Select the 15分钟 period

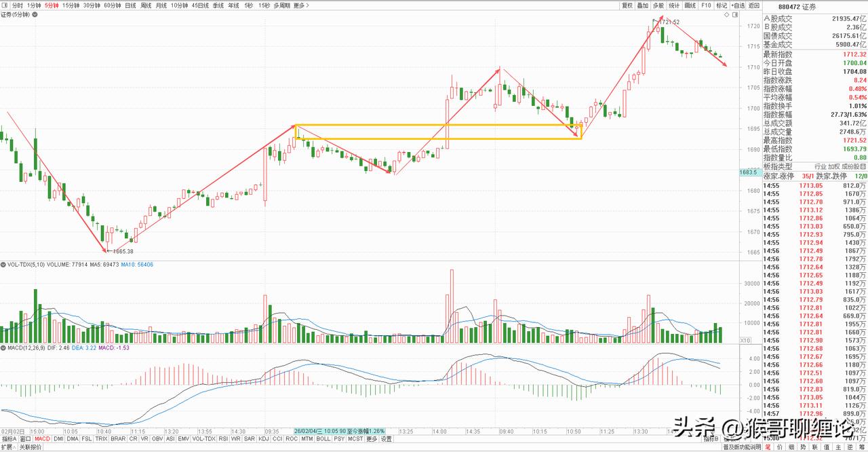click(71, 5)
